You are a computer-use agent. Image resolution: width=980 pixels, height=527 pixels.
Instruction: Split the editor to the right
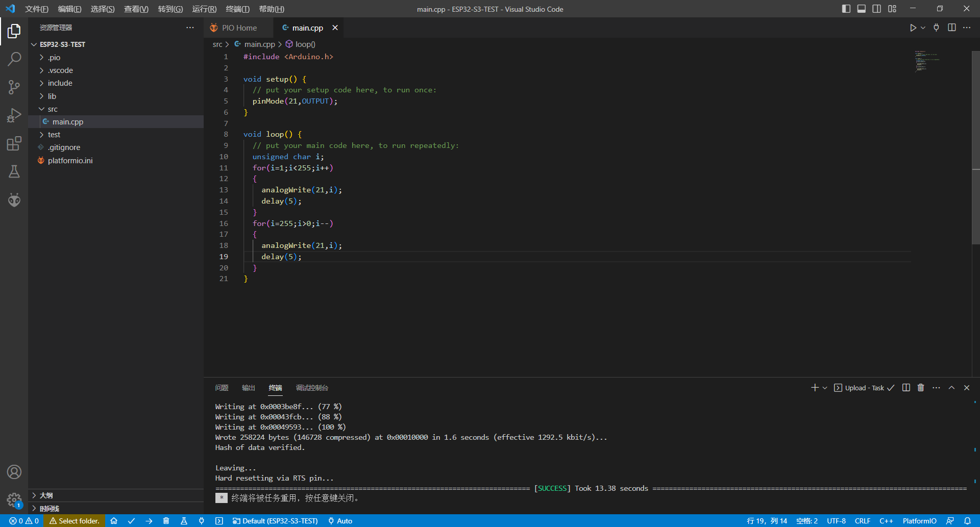[952, 28]
